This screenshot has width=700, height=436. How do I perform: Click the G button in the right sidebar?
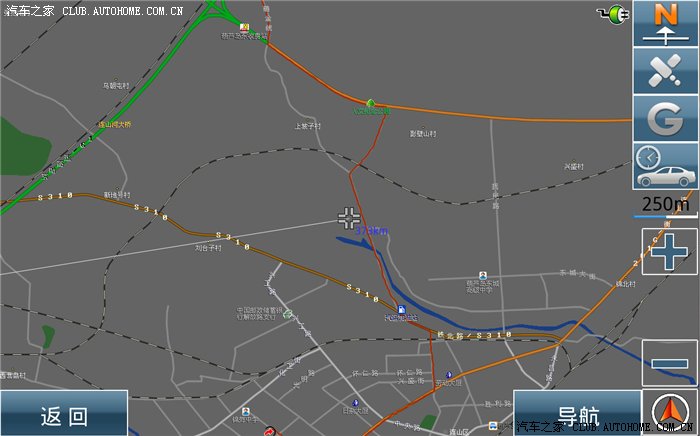pos(665,118)
